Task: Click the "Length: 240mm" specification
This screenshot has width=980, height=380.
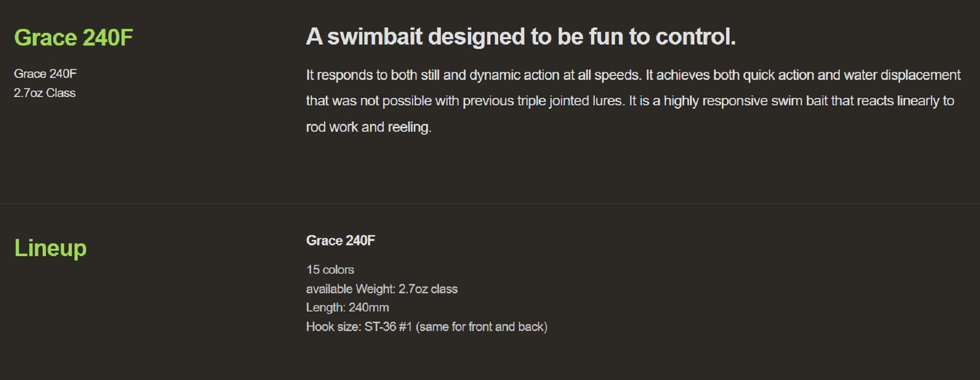Action: pyautogui.click(x=347, y=308)
